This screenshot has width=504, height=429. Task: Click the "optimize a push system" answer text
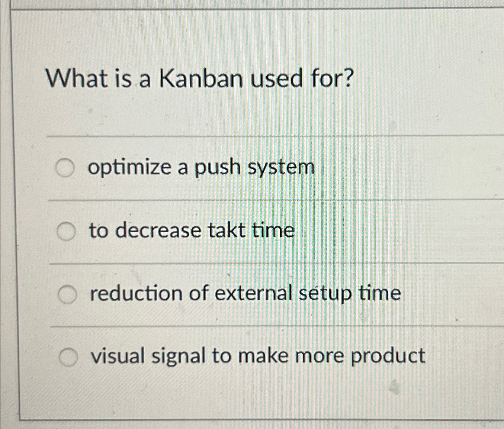(x=201, y=168)
